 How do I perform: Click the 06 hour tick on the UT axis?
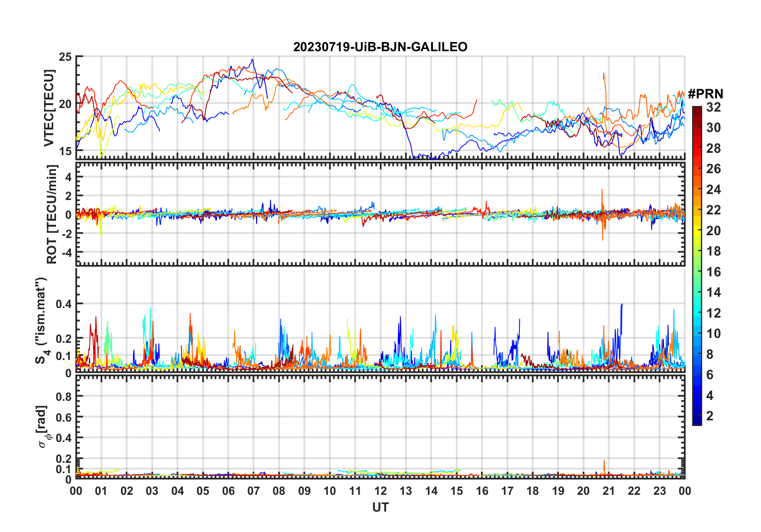click(228, 491)
